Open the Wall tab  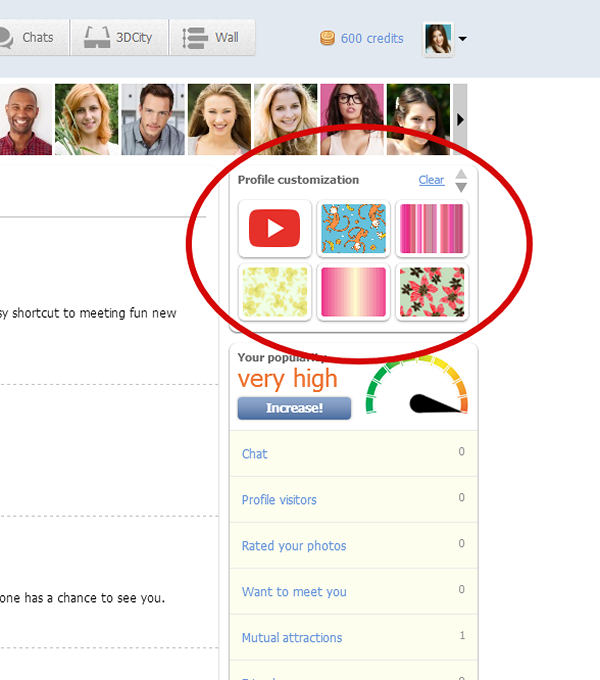coord(213,38)
